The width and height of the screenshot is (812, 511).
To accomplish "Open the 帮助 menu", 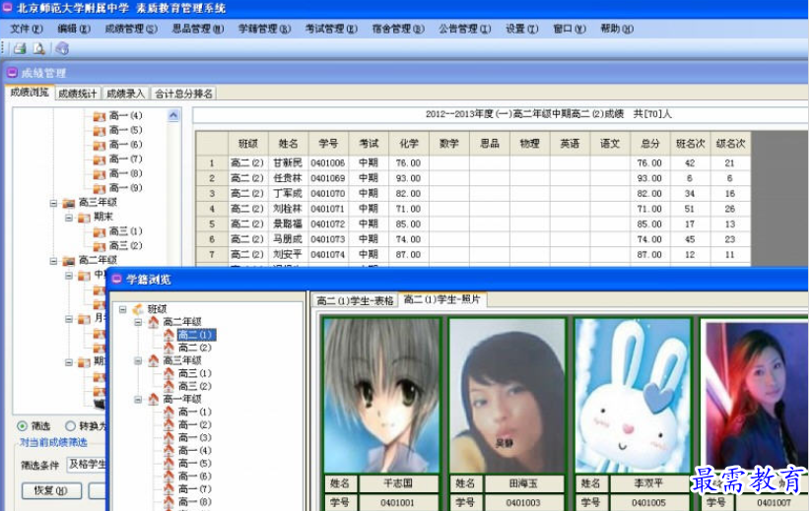I will (617, 29).
